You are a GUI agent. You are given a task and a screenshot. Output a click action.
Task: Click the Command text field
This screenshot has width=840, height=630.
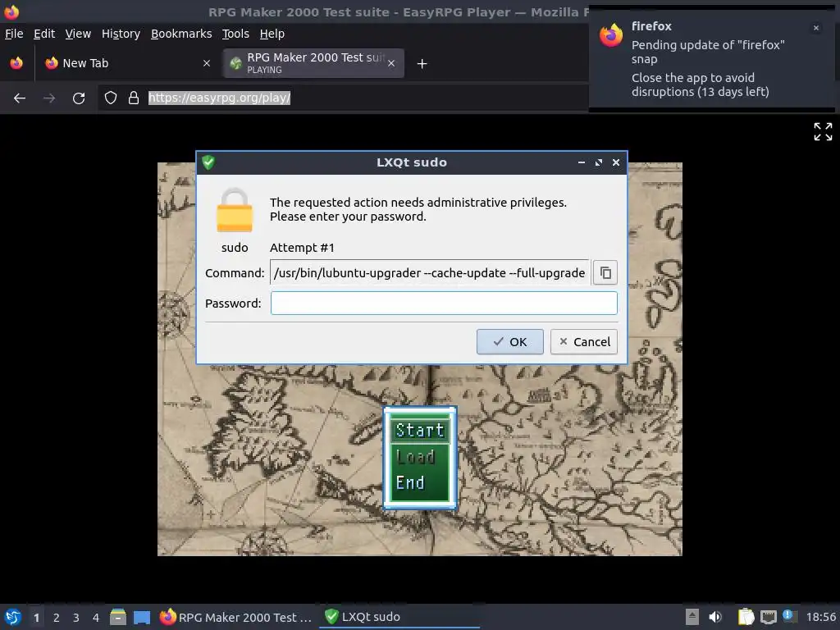pyautogui.click(x=430, y=272)
